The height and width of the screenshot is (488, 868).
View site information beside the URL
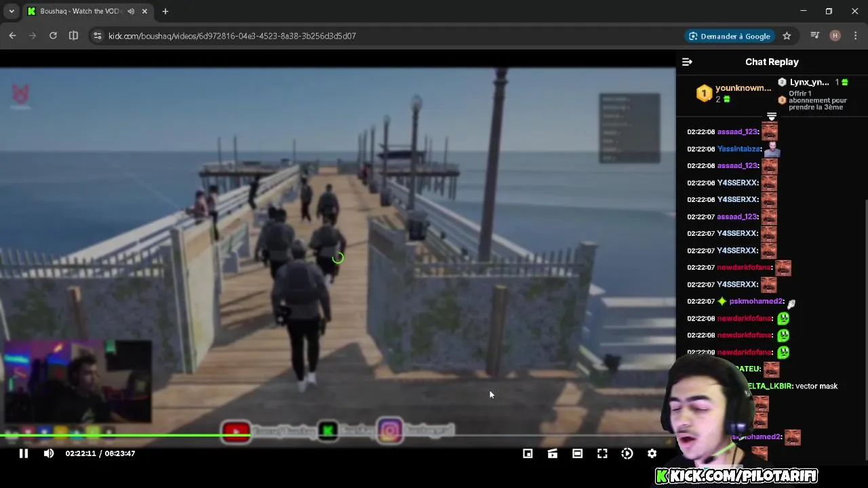tap(97, 36)
